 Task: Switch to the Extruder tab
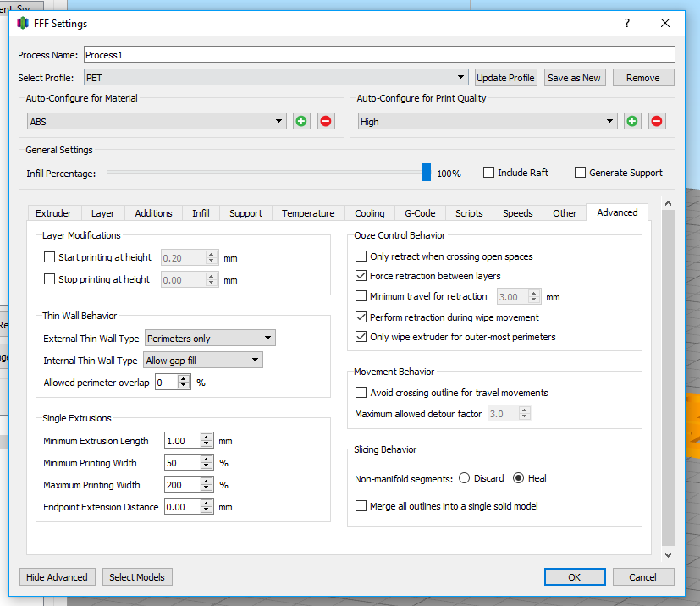(53, 213)
